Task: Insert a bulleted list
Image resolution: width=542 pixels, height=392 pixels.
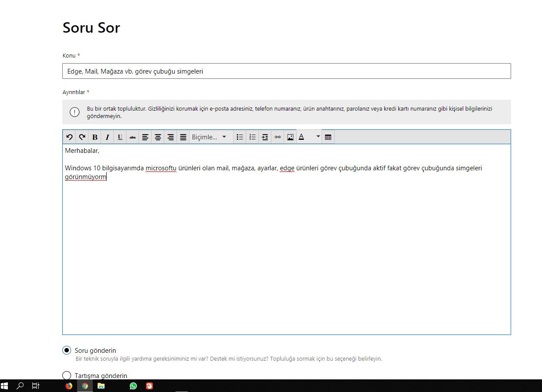Action: pos(240,137)
